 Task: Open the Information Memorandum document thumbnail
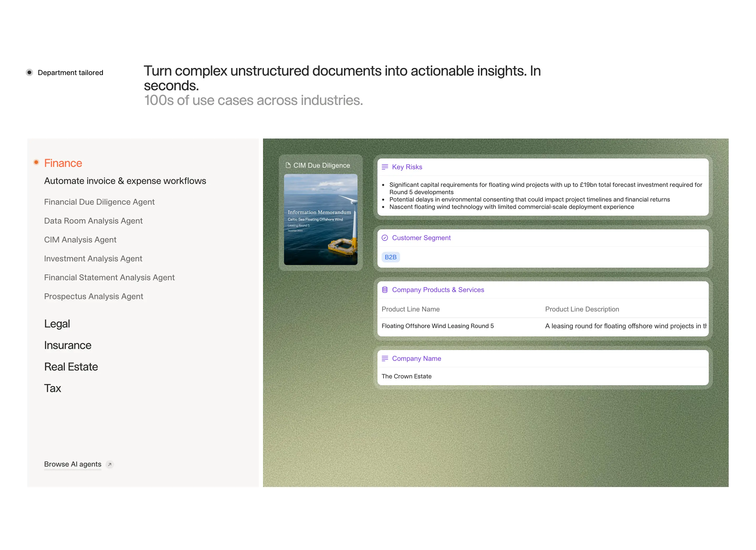coord(321,220)
